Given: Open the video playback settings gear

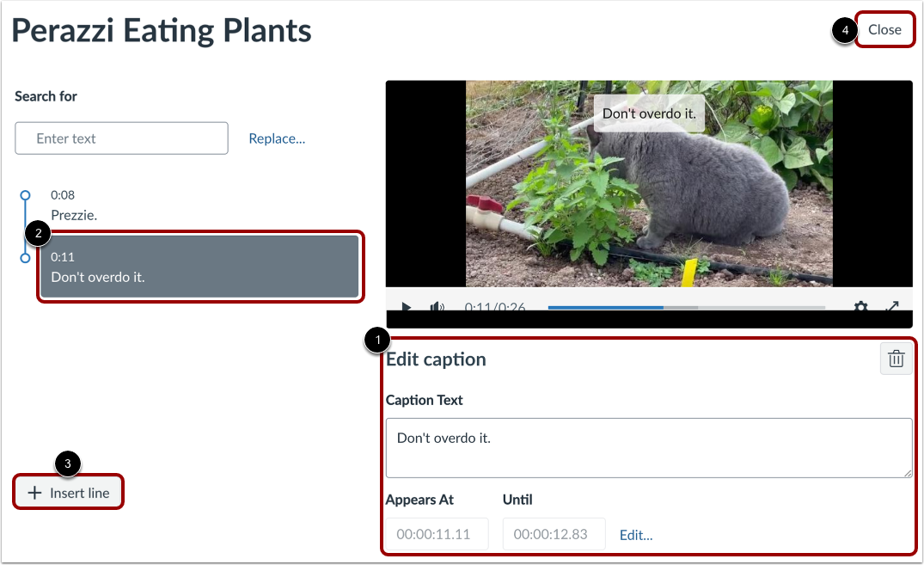Looking at the screenshot, I should point(861,307).
